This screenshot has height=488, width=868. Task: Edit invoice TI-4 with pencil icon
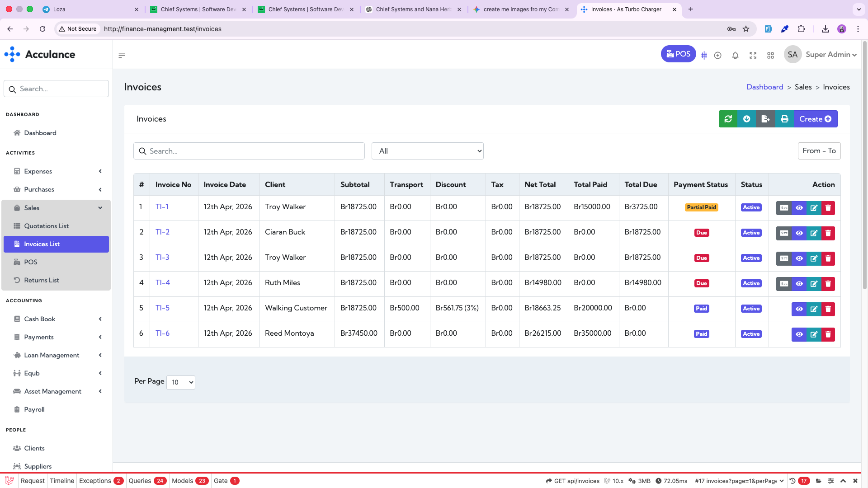pos(814,284)
